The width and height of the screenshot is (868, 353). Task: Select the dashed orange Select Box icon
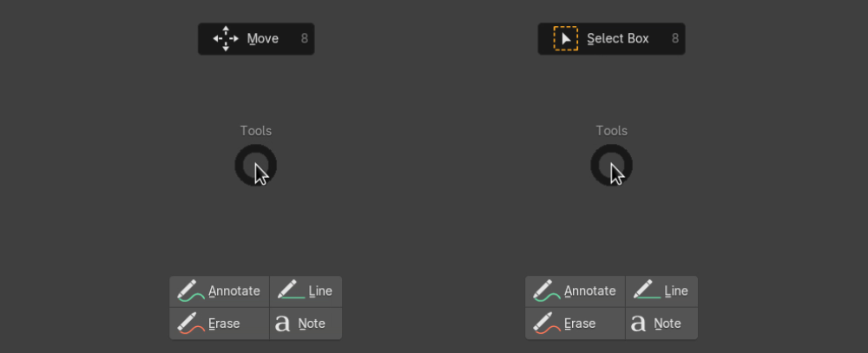point(566,39)
